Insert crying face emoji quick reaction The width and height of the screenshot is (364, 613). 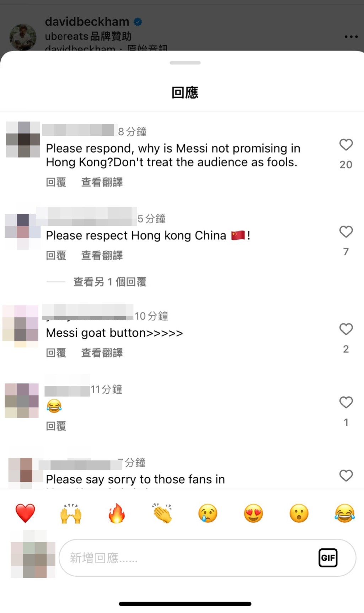tap(208, 513)
